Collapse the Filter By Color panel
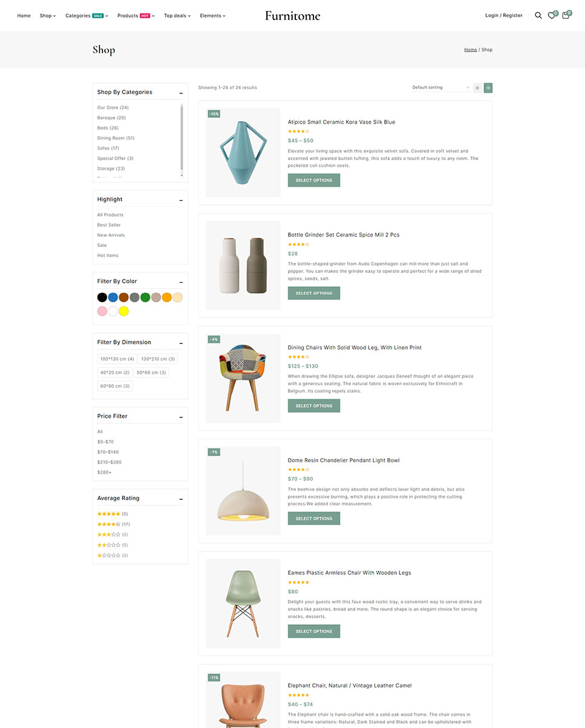 [181, 282]
